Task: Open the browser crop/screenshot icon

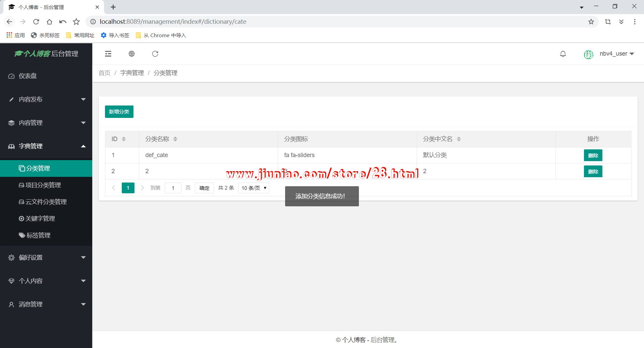Action: point(608,22)
